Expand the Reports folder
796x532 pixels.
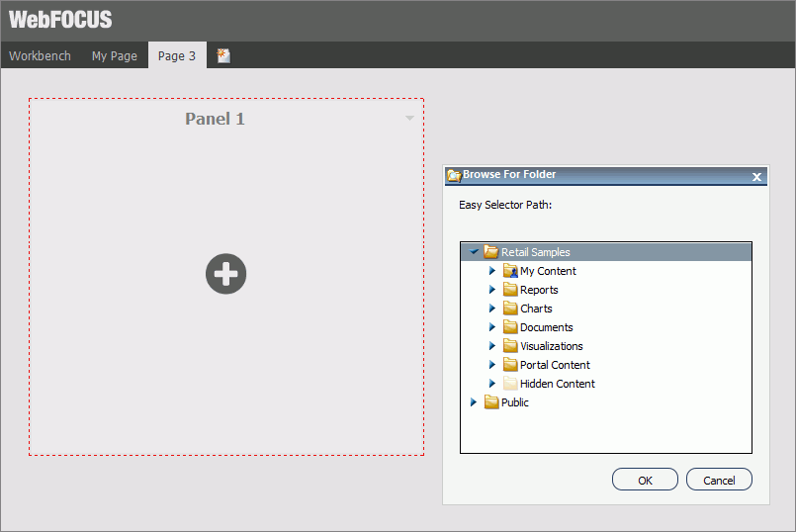pyautogui.click(x=491, y=290)
